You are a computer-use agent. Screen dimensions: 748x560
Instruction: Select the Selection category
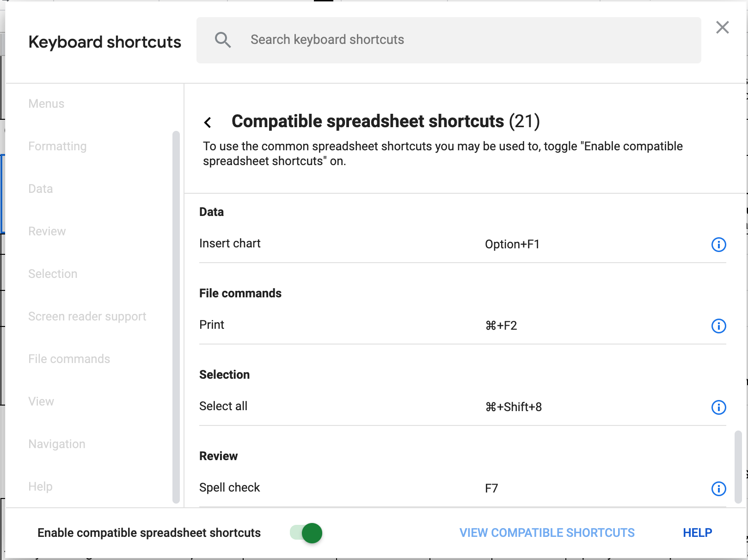point(53,274)
